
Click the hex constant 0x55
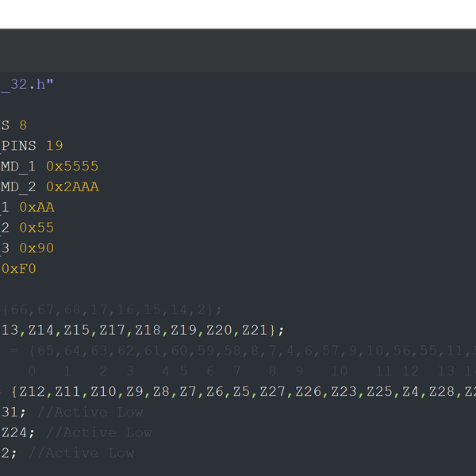tap(36, 228)
